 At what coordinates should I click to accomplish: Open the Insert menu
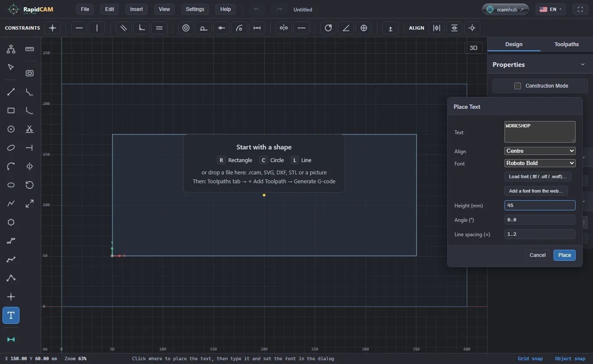click(136, 9)
